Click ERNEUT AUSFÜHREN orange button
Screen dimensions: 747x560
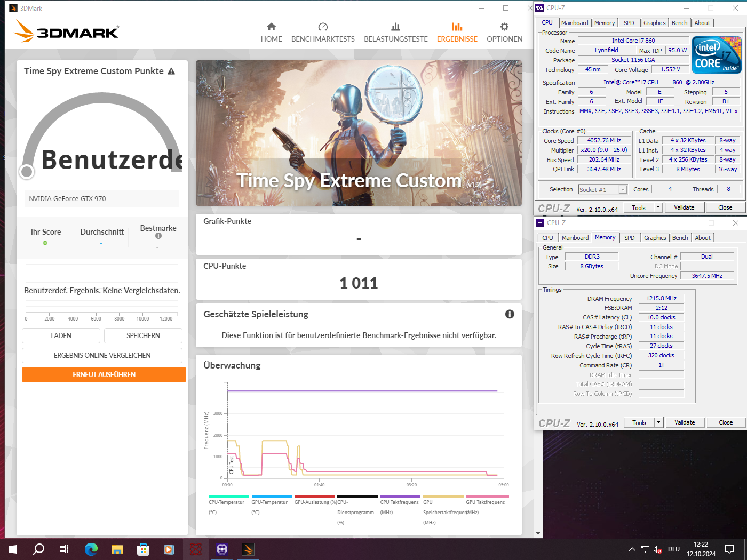[104, 374]
